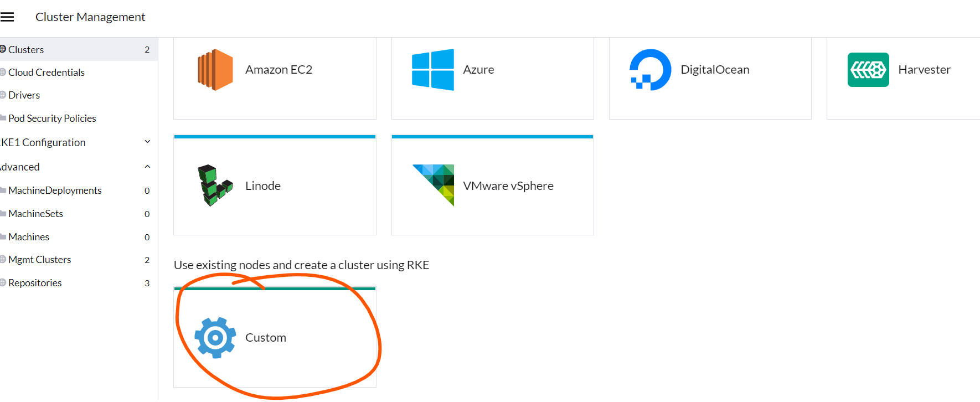
Task: Click the DigitalOcean blue logo
Action: point(651,70)
